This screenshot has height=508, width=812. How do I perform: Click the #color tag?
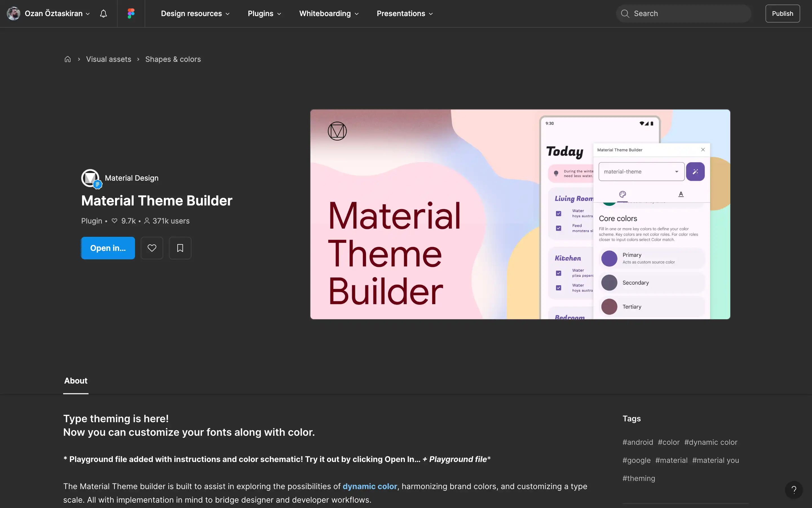(x=669, y=442)
